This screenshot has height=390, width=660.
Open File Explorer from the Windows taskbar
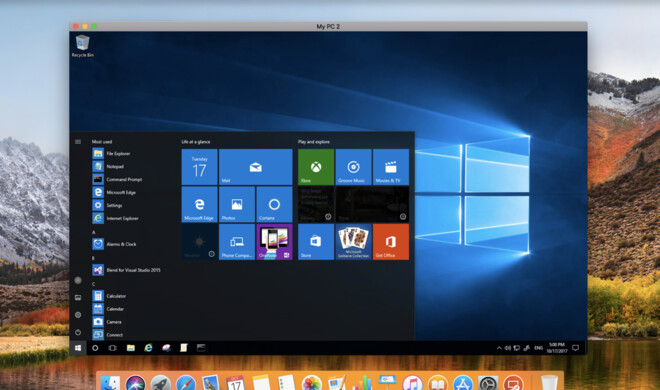130,348
